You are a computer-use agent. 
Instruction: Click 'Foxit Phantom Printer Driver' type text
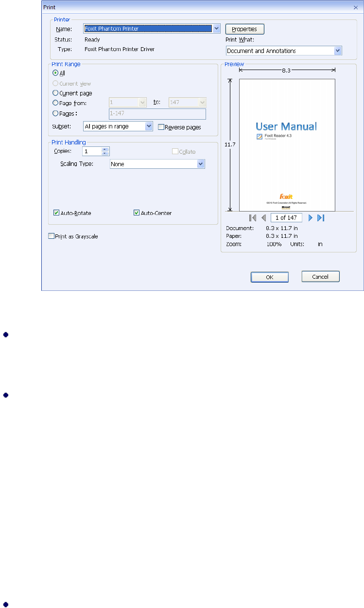(x=120, y=49)
